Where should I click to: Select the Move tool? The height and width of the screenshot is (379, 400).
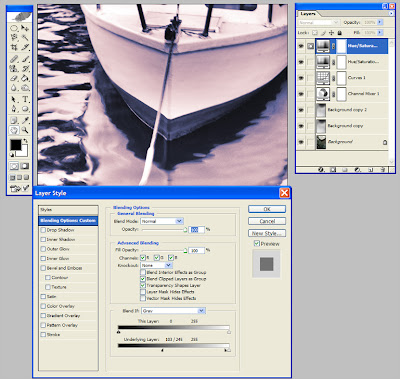click(25, 28)
